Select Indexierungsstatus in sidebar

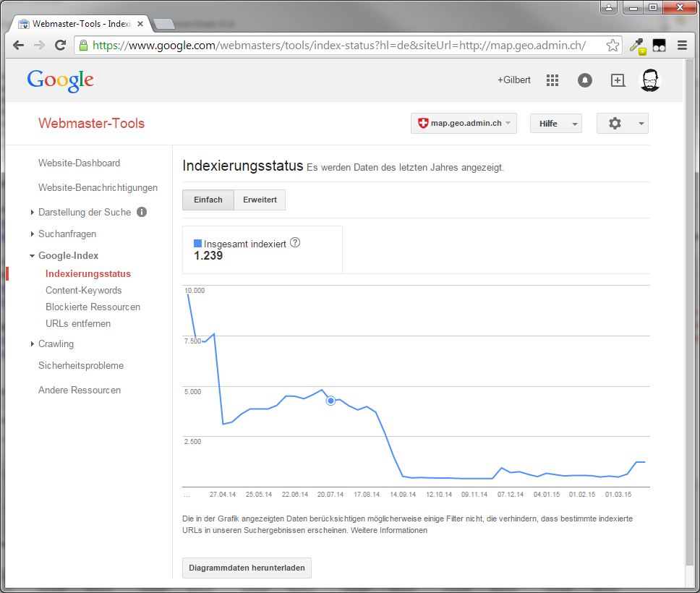pos(88,274)
